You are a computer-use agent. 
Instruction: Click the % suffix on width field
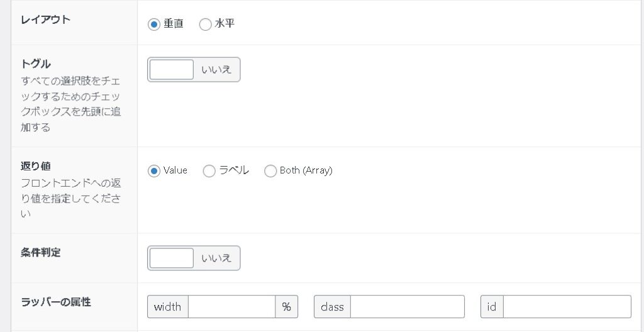pyautogui.click(x=286, y=307)
